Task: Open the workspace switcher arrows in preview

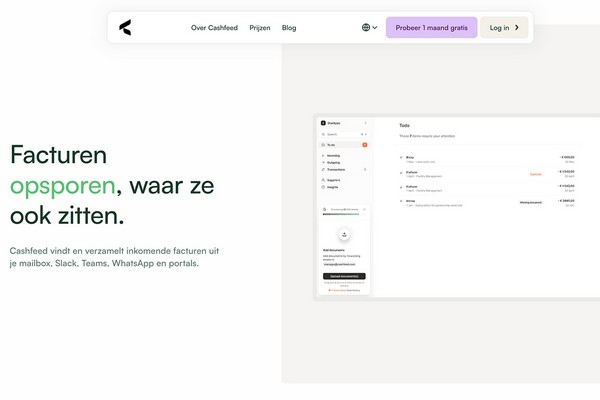Action: click(x=365, y=123)
